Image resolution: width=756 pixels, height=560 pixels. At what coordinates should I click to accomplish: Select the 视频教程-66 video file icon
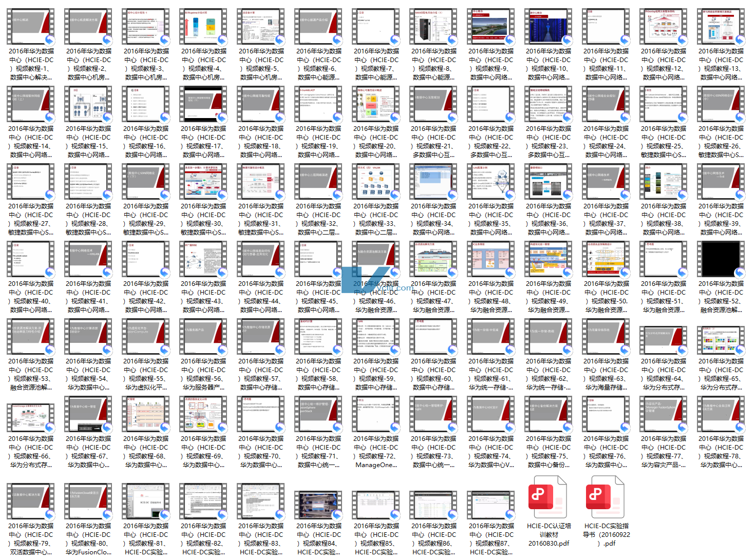31,417
